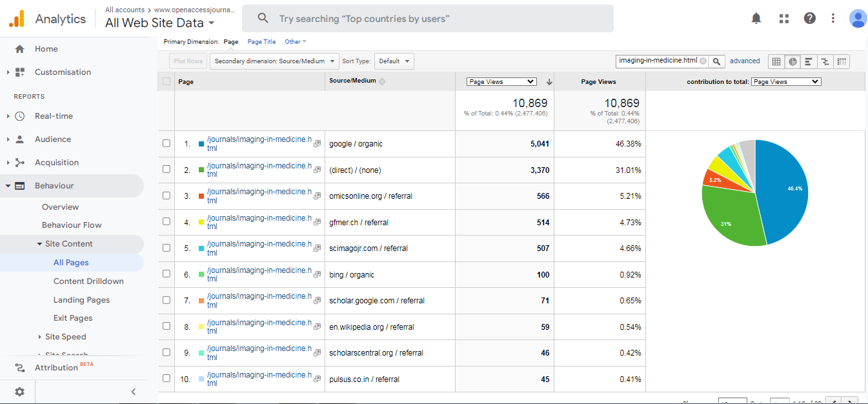Open page link icon for bing / organic row
Image resolution: width=868 pixels, height=404 pixels.
317,274
